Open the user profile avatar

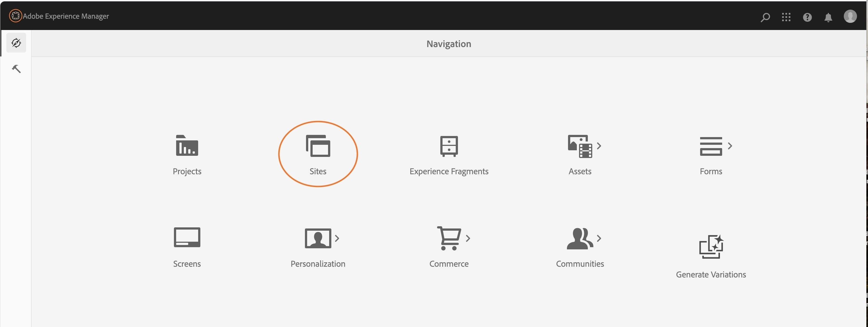coord(850,16)
